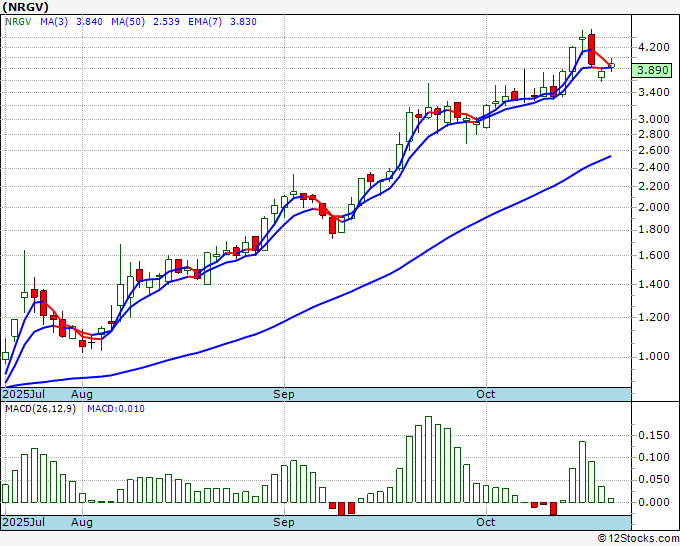Select the EMA(7) legend label
Image resolution: width=680 pixels, height=546 pixels.
pos(205,22)
